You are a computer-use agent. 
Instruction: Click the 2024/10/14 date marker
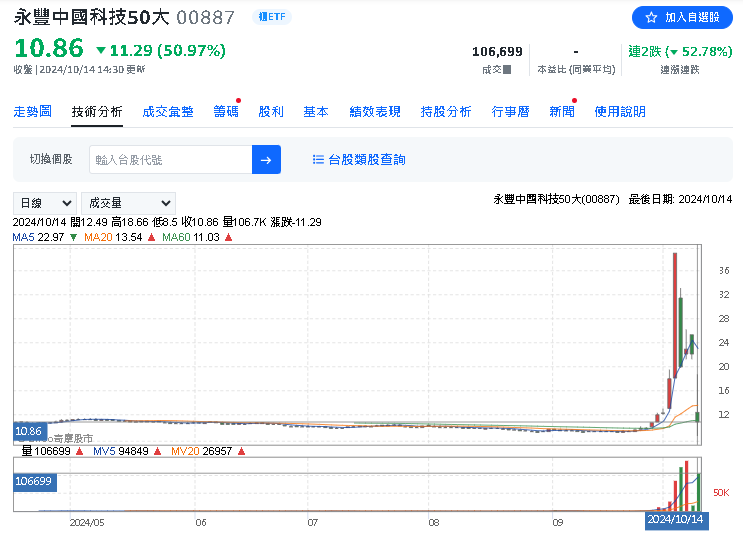click(x=676, y=519)
